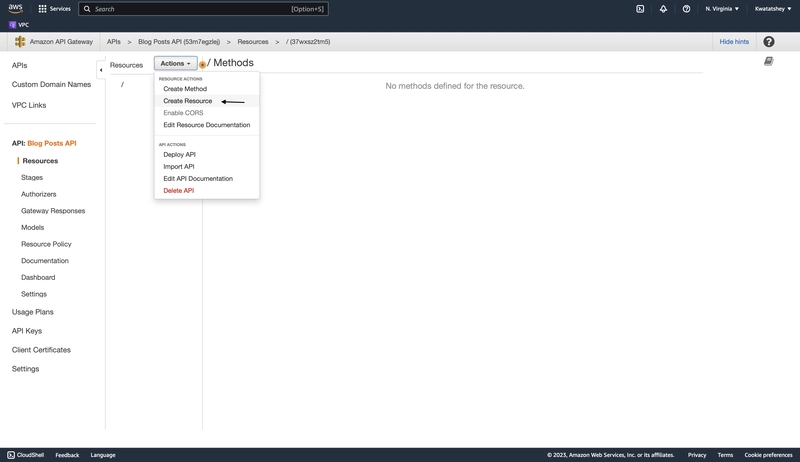Click Feedback in footer
800x462 pixels.
coord(67,455)
